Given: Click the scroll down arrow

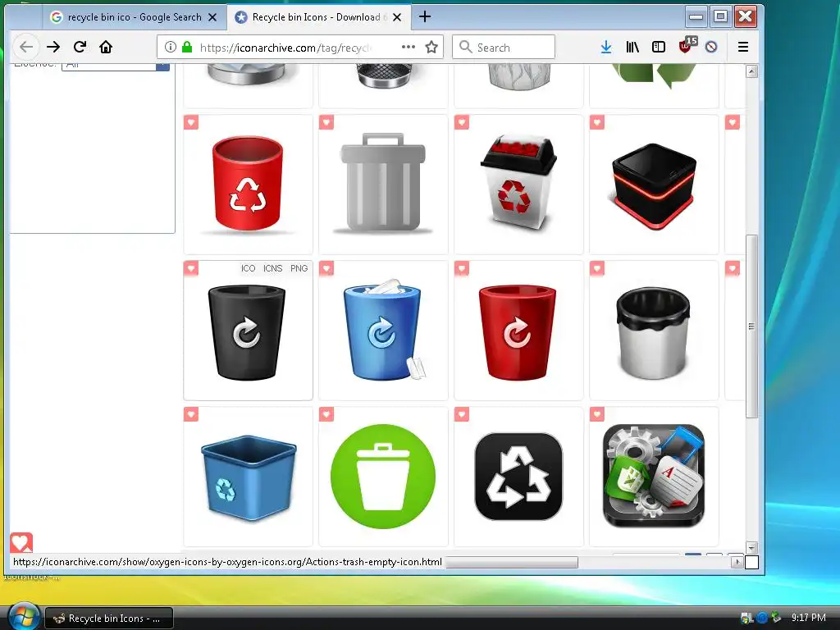Looking at the screenshot, I should (751, 547).
